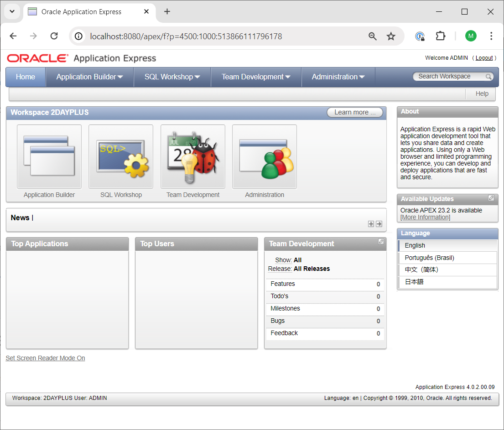
Task: Expand the Administration dropdown arrow
Action: (x=362, y=77)
